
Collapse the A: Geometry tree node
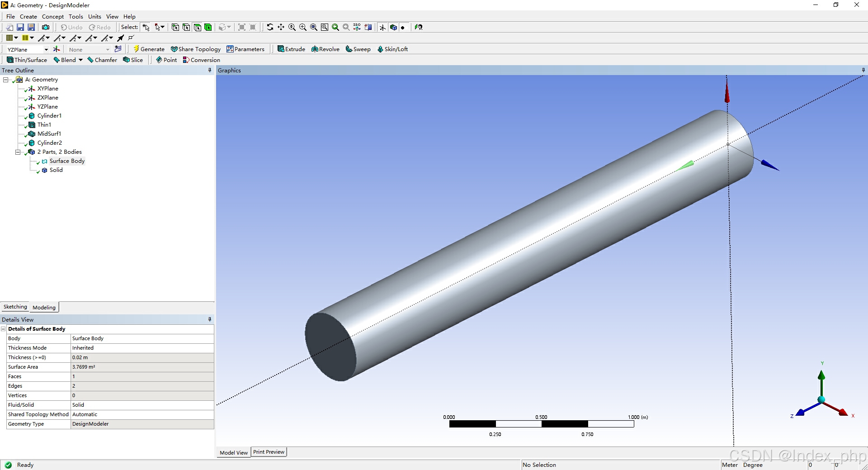[x=6, y=80]
